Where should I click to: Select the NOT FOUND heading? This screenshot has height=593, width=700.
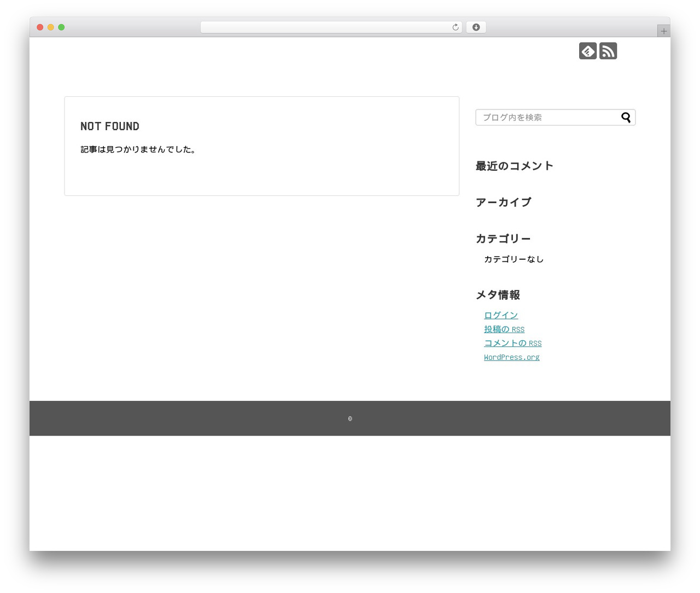110,126
